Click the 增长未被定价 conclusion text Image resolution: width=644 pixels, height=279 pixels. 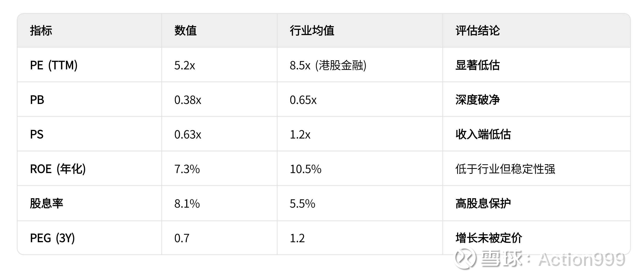(489, 238)
